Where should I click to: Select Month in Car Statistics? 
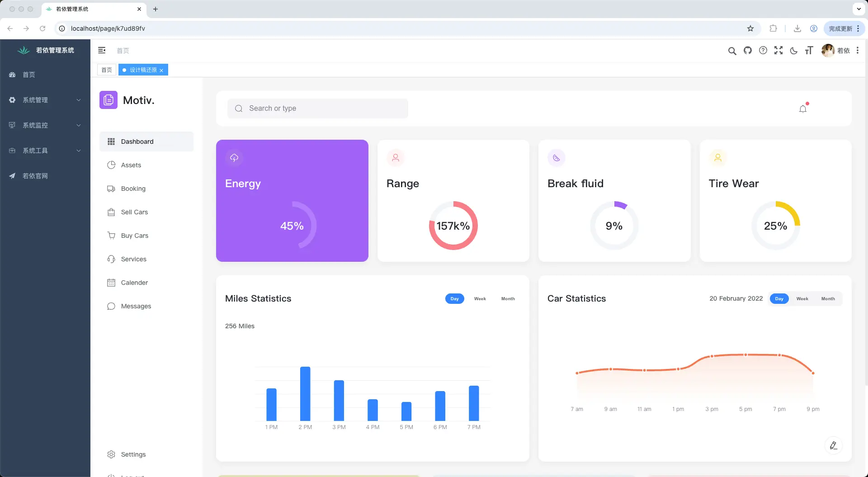(828, 299)
